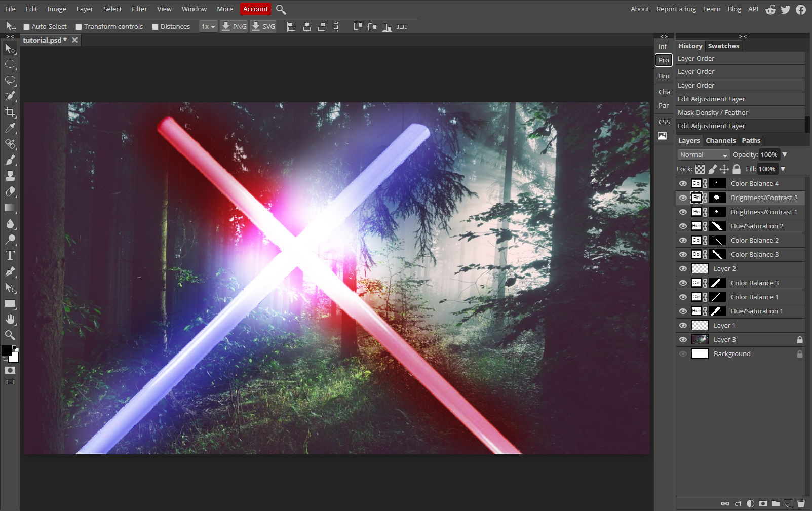The width and height of the screenshot is (812, 511).
Task: Select the Brush tool
Action: [x=10, y=160]
